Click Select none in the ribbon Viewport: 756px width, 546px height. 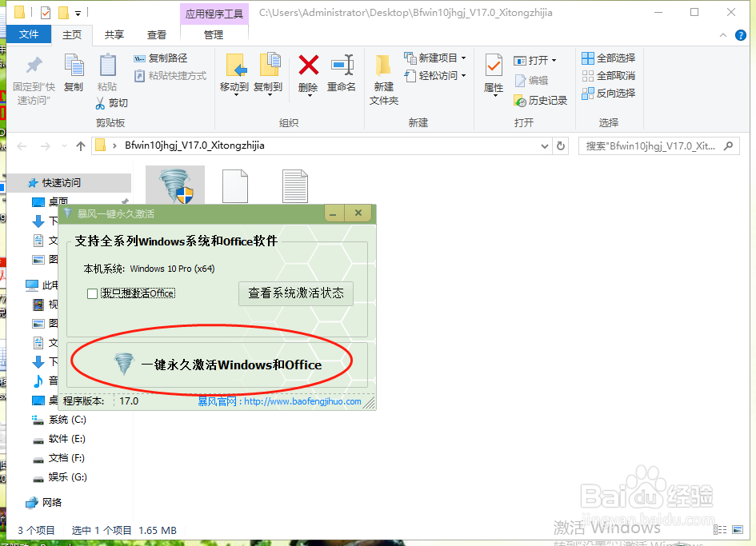click(609, 76)
